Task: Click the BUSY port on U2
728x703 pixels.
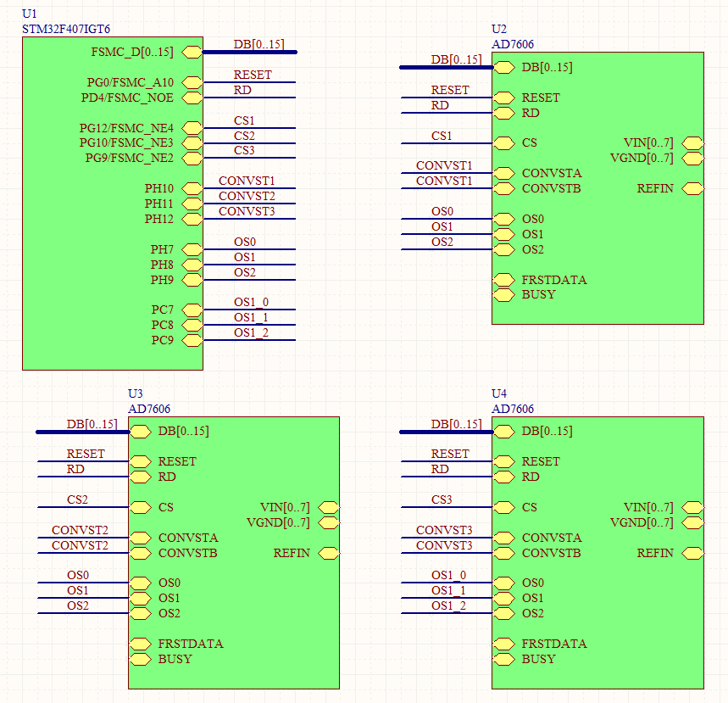Action: click(x=504, y=295)
